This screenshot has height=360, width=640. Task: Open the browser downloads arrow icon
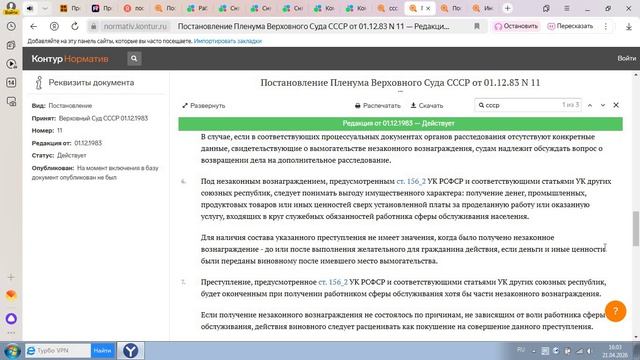tap(629, 27)
